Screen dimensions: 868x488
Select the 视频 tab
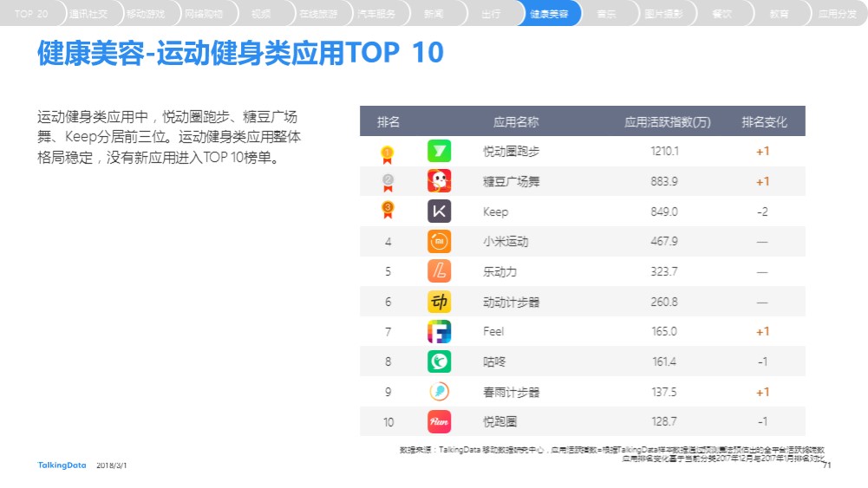point(261,14)
